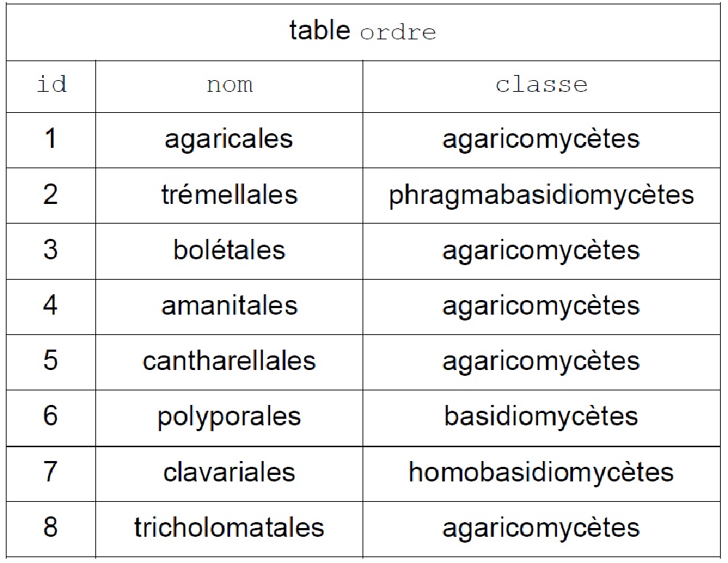Select the 'homobasidiomycètes' cell
Image resolution: width=728 pixels, height=563 pixels.
coord(542,474)
